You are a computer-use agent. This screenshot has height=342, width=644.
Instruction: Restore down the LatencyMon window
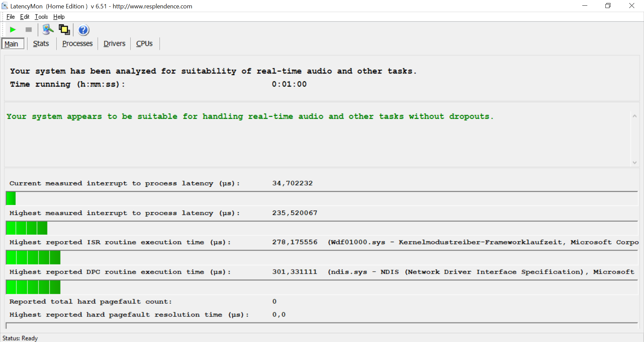click(608, 6)
